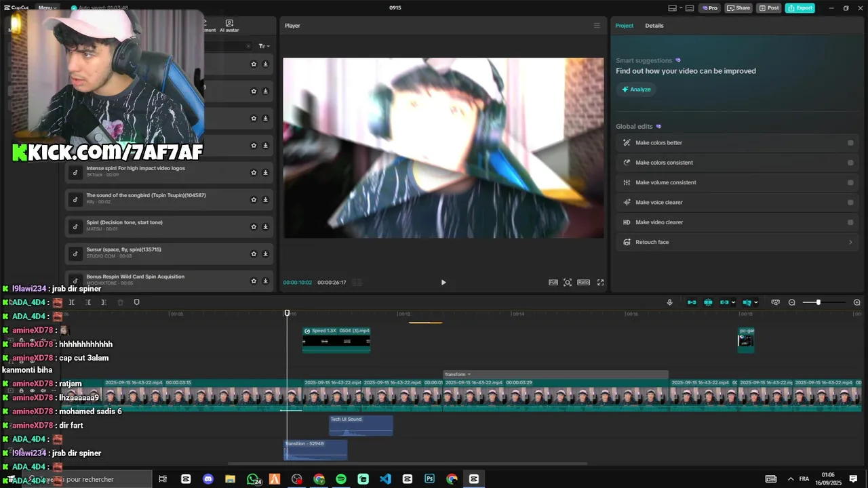Image resolution: width=868 pixels, height=488 pixels.
Task: Toggle 'Make video clearer'
Action: pyautogui.click(x=850, y=222)
